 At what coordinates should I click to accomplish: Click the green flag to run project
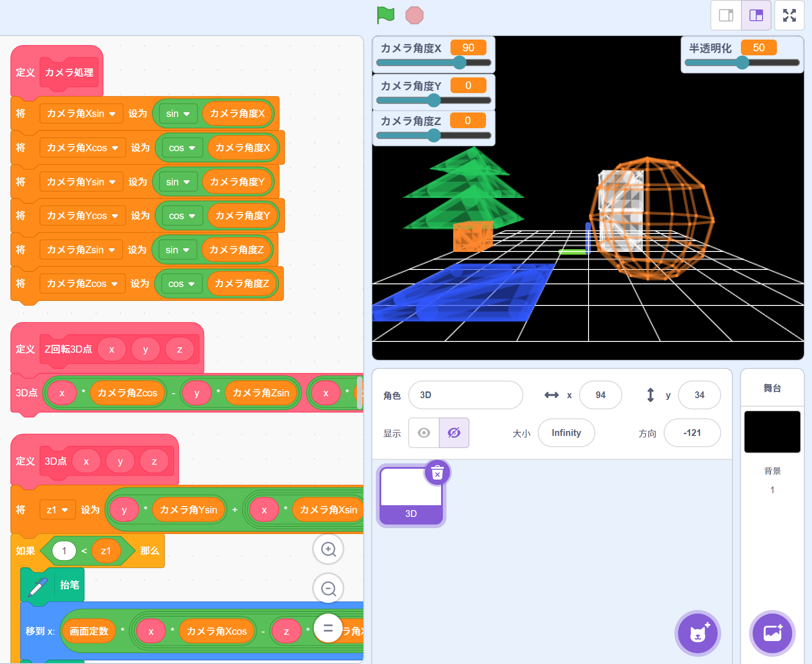pyautogui.click(x=385, y=15)
